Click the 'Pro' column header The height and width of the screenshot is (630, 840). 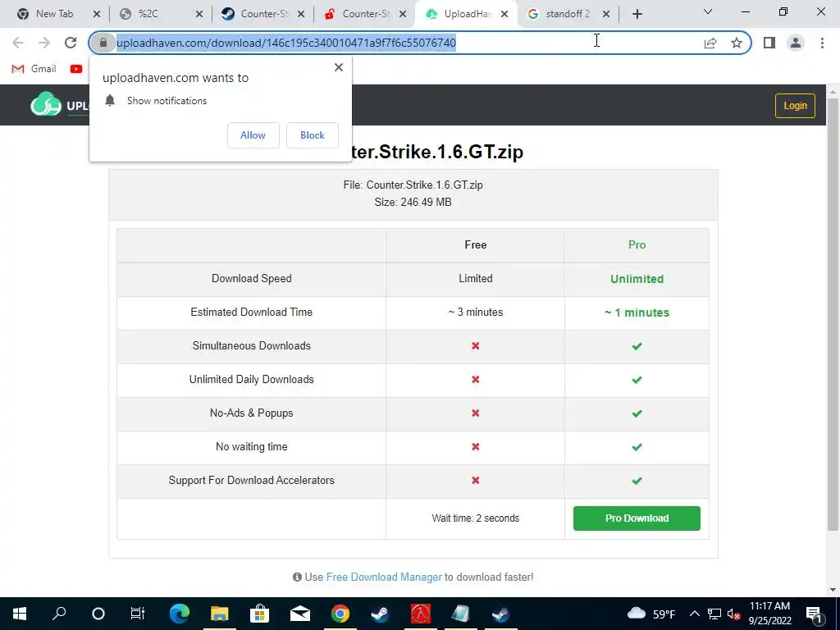[x=637, y=244]
